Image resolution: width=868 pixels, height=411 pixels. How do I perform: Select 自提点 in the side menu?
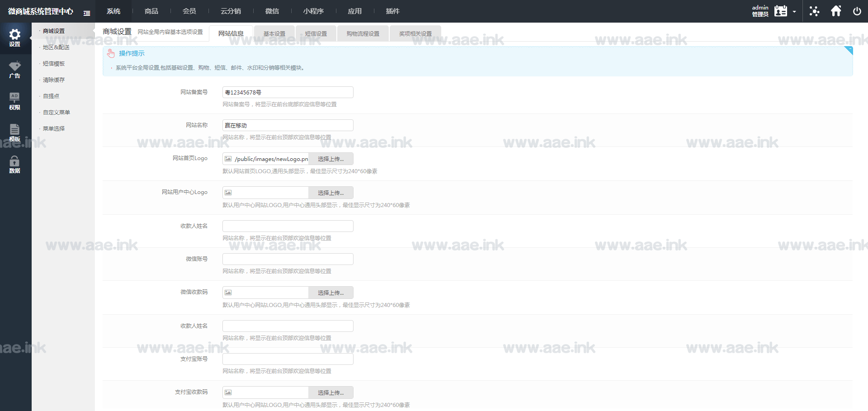(x=51, y=96)
